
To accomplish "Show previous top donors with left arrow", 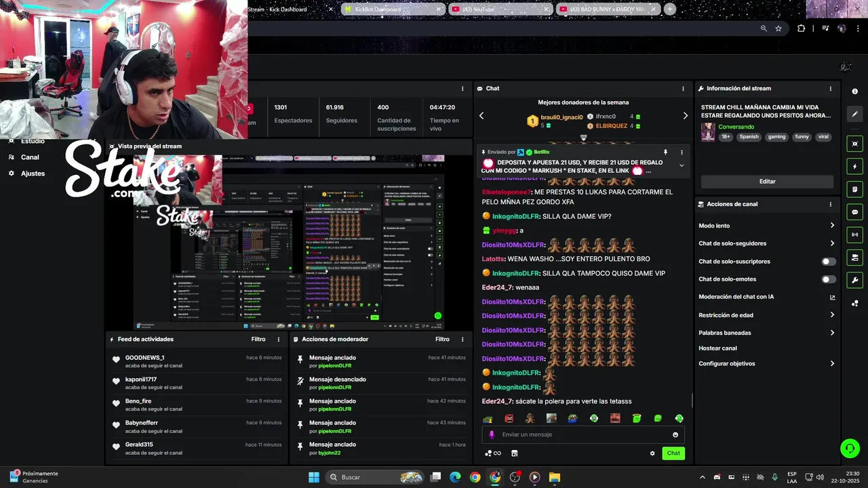I will coord(481,116).
